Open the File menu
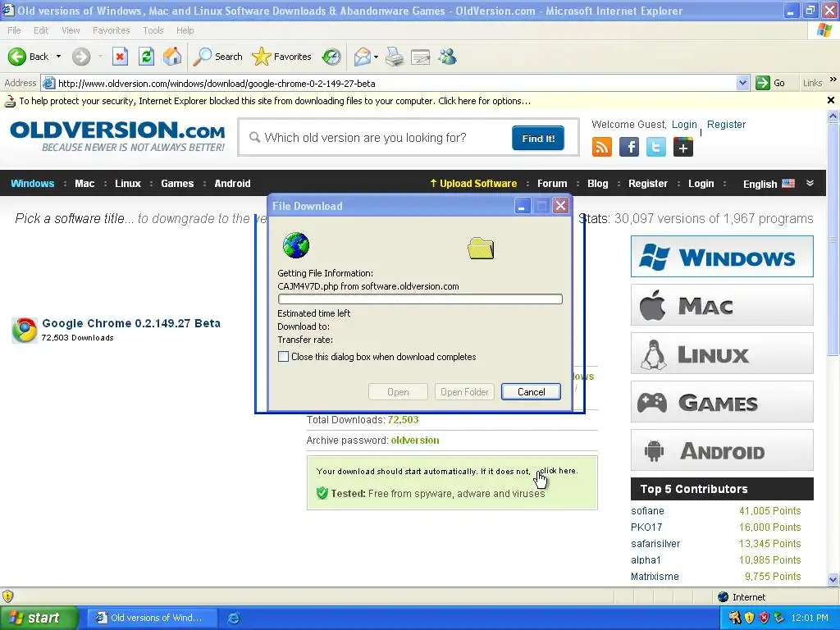 pyautogui.click(x=15, y=30)
